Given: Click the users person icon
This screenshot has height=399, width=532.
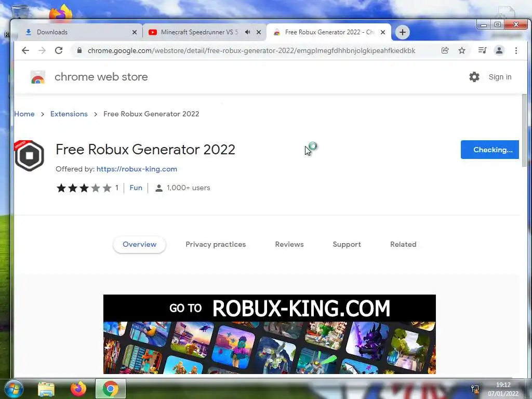Looking at the screenshot, I should click(x=158, y=188).
